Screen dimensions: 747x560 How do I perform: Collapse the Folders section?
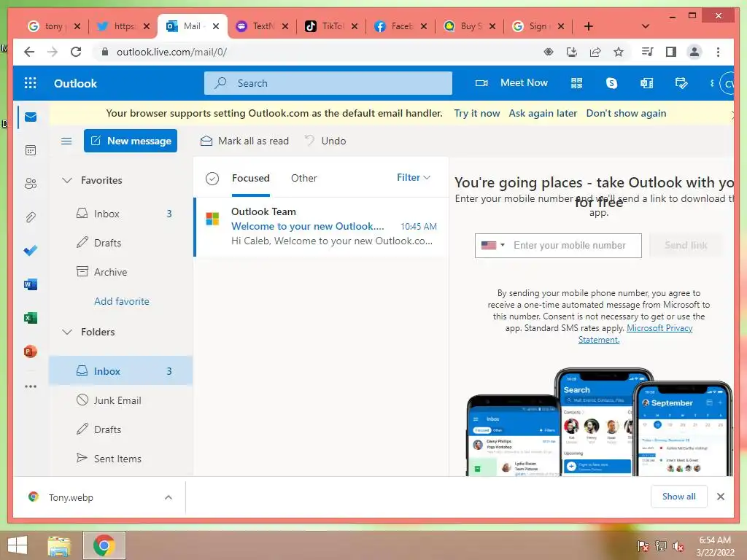[67, 332]
